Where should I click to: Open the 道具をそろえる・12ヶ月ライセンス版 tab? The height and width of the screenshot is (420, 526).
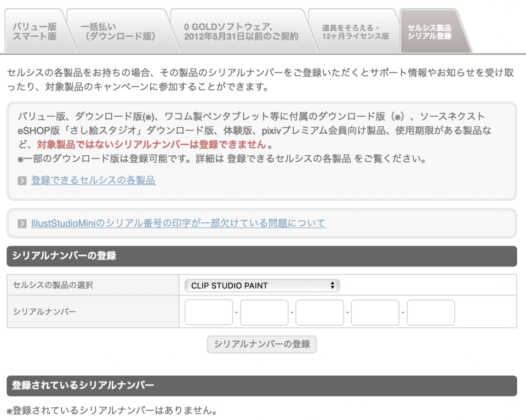coord(355,32)
